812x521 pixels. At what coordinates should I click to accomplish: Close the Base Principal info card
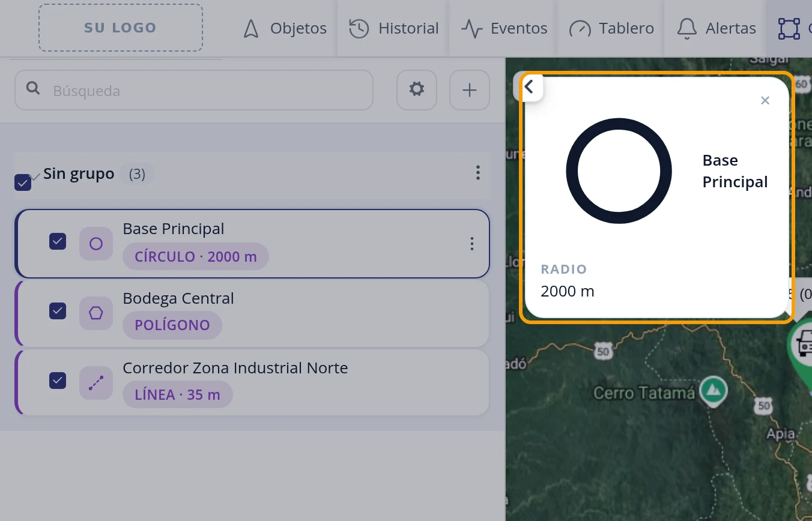coord(765,100)
